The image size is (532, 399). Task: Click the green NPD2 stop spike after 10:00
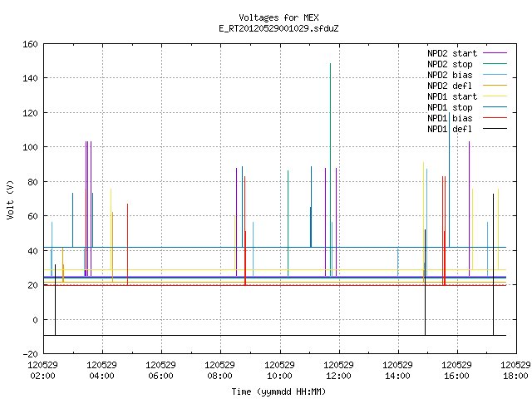[x=288, y=224]
